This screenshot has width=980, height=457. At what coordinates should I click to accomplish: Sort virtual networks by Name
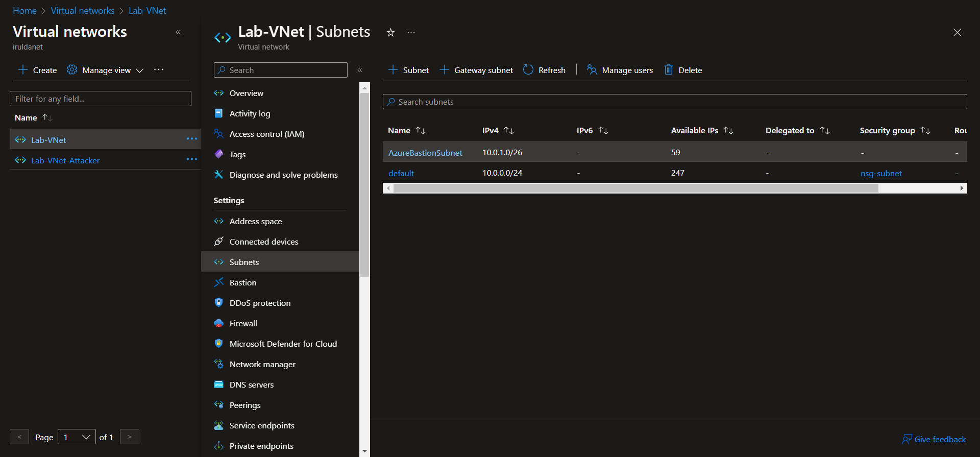pos(33,117)
